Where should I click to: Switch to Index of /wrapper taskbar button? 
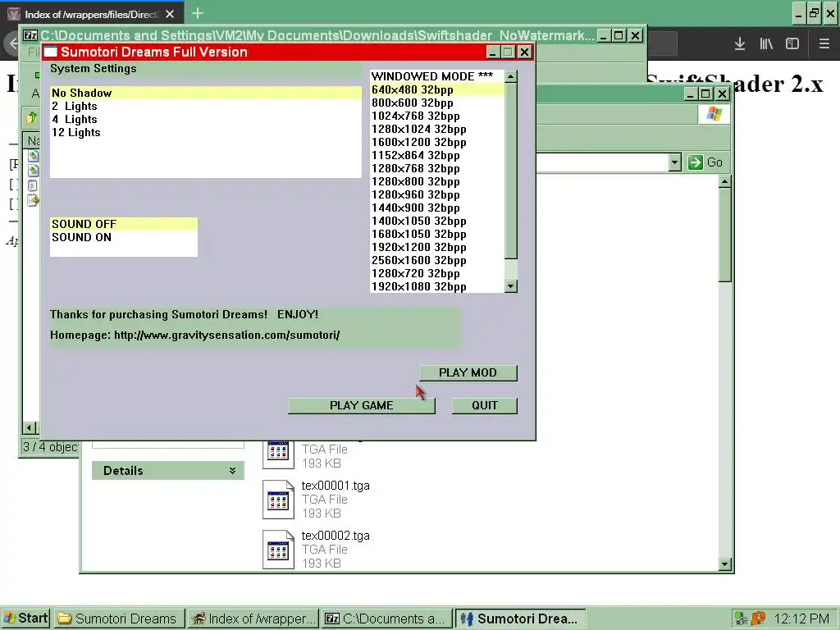(253, 619)
